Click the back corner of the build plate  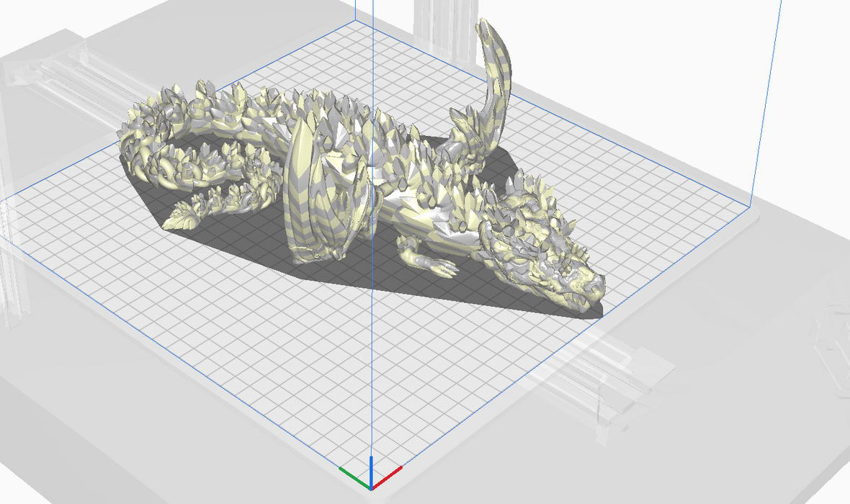[x=354, y=22]
